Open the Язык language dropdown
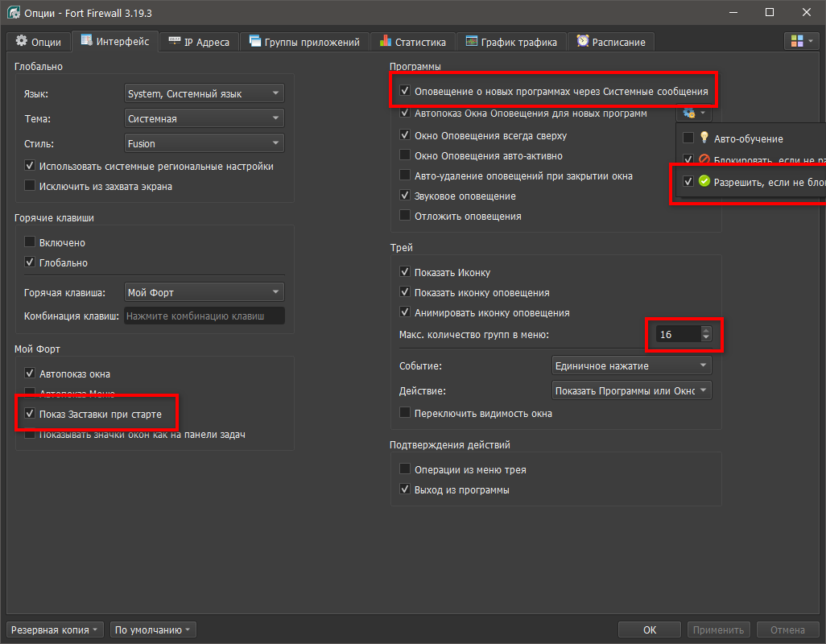Viewport: 826px width, 644px height. click(204, 93)
